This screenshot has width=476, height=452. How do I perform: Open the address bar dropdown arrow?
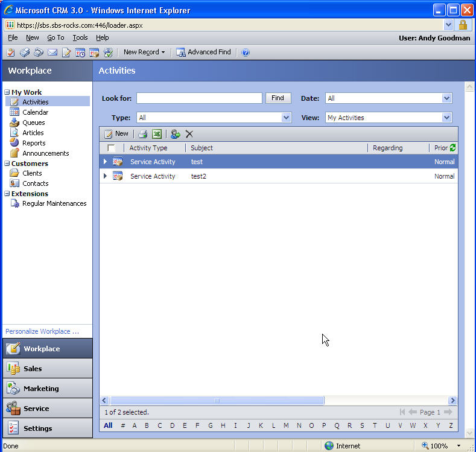coord(448,25)
